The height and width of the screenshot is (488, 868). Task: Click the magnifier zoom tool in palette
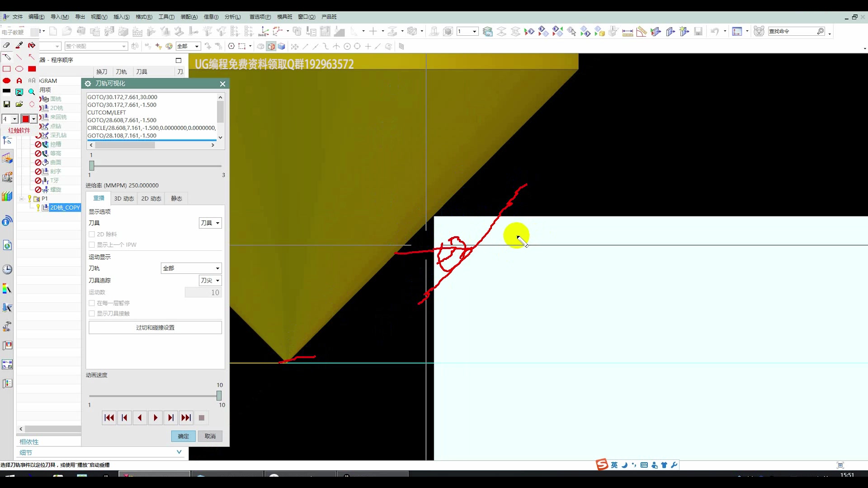[32, 92]
